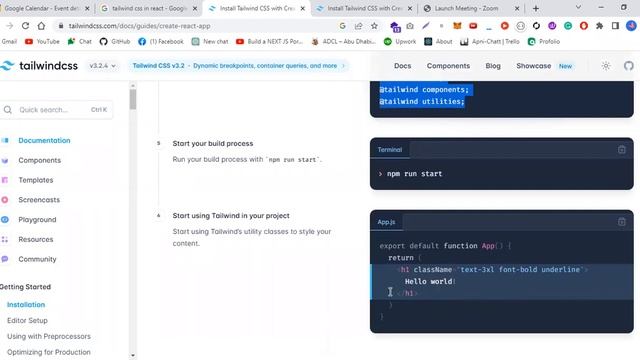This screenshot has width=640, height=360.
Task: Expand the v3.2.4 version dropdown
Action: click(x=102, y=66)
